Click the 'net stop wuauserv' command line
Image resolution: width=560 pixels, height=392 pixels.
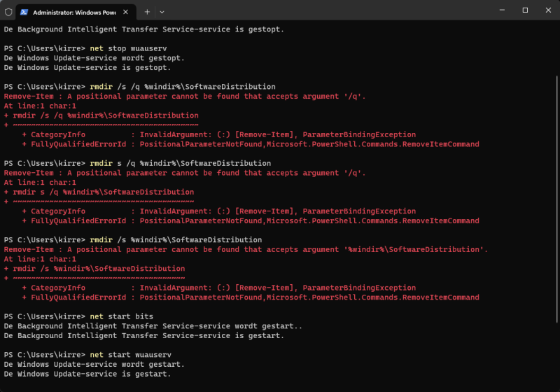click(x=134, y=48)
